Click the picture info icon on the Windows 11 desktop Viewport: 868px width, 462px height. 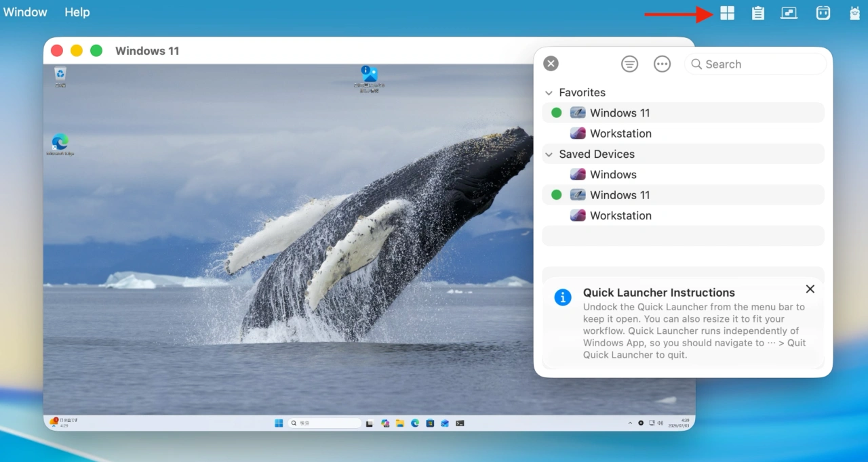[x=369, y=78]
